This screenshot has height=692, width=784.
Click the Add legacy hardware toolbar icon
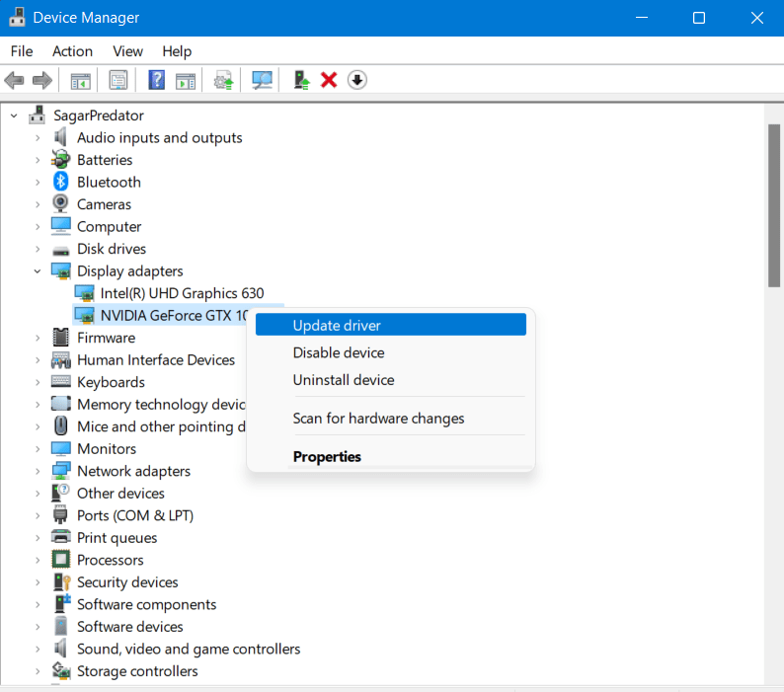[301, 80]
